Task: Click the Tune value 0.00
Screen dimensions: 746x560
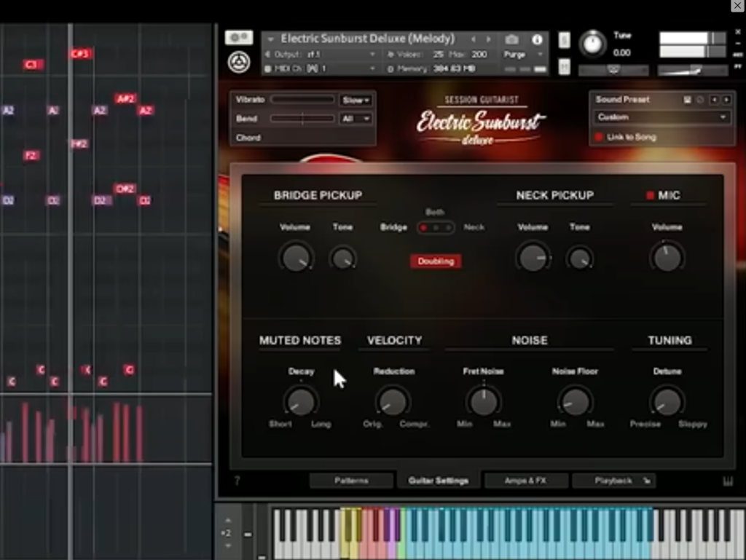Action: coord(622,52)
